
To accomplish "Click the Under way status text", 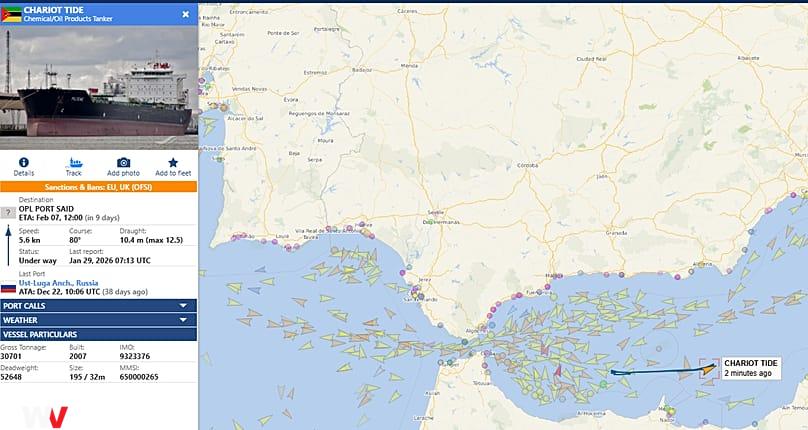I will (x=38, y=260).
